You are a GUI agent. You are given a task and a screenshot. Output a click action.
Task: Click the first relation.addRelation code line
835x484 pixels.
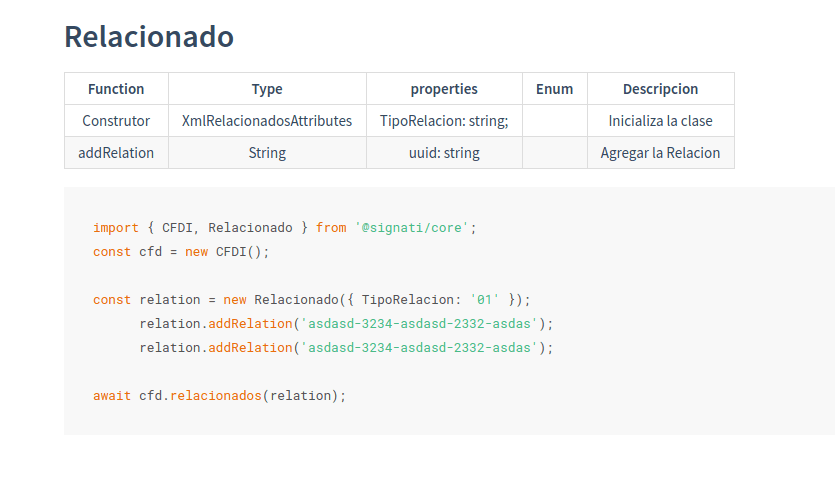[346, 324]
